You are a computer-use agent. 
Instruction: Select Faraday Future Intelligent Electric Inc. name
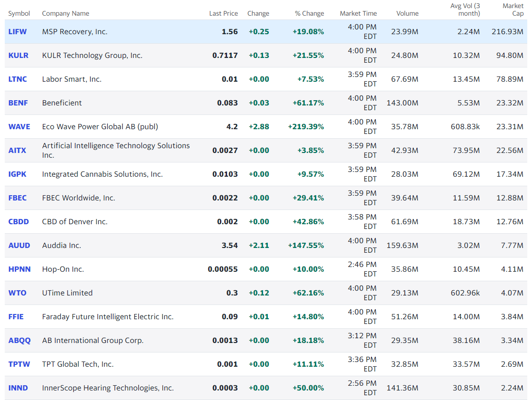click(x=108, y=316)
